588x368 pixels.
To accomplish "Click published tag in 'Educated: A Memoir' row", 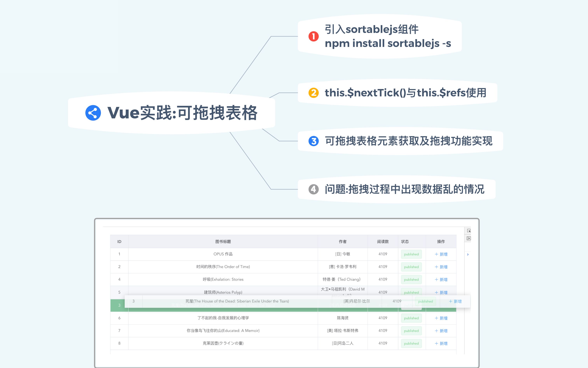I will pos(411,331).
